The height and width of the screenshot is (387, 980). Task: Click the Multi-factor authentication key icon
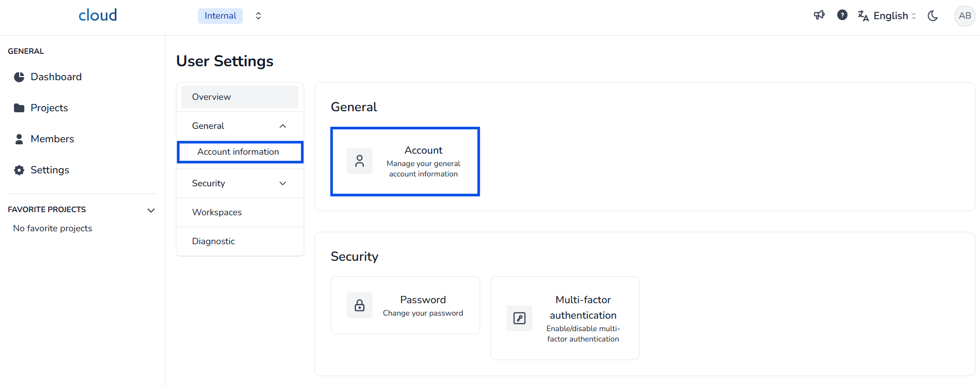pyautogui.click(x=519, y=318)
